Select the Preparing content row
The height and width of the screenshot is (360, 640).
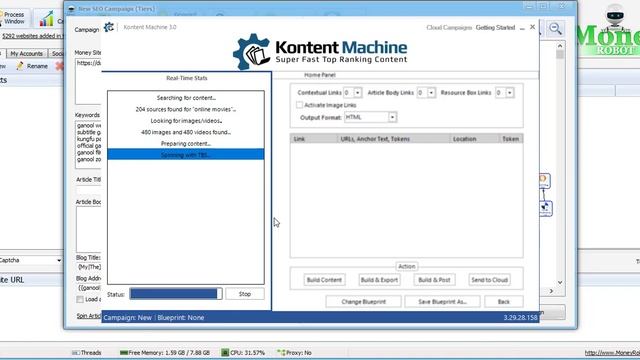[x=186, y=144]
